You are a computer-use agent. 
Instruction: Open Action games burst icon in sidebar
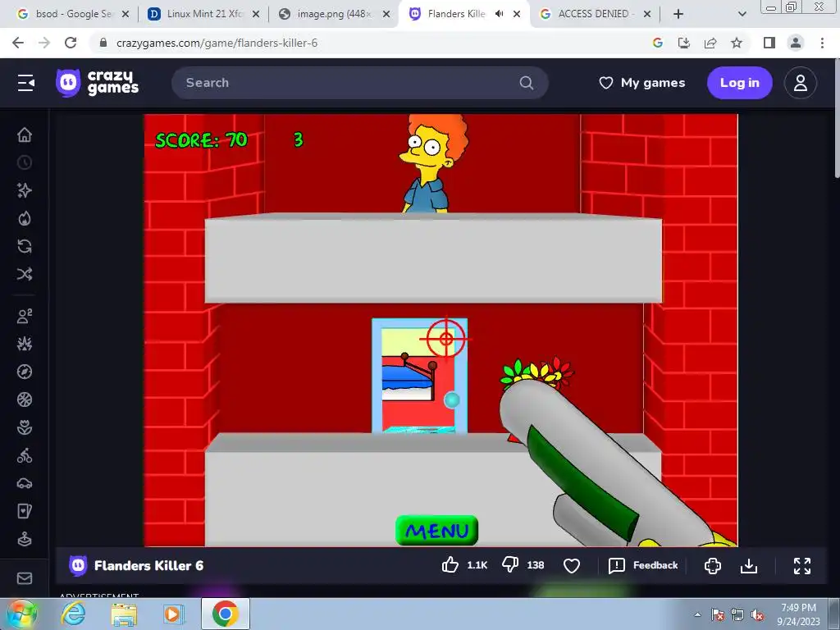(25, 344)
